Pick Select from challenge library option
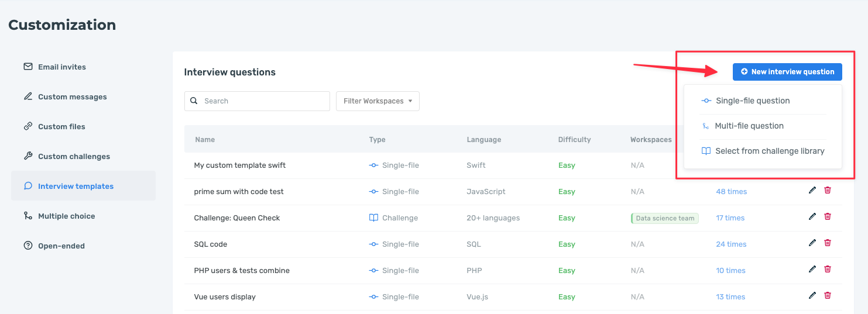This screenshot has width=868, height=314. 769,151
